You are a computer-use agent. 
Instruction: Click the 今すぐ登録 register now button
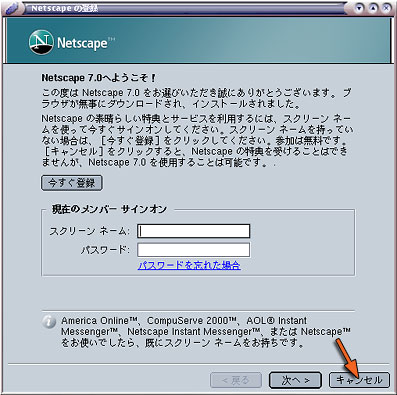[72, 183]
